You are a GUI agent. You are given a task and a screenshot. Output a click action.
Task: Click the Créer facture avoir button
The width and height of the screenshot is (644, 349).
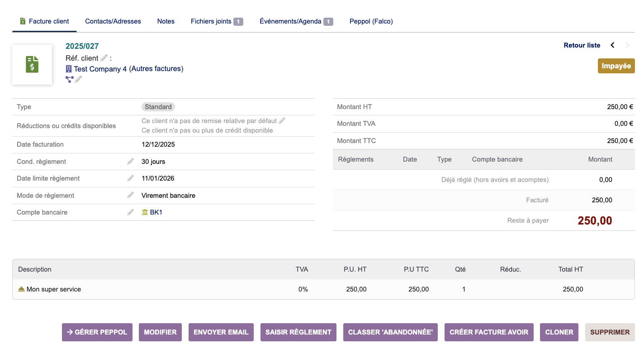pyautogui.click(x=489, y=332)
